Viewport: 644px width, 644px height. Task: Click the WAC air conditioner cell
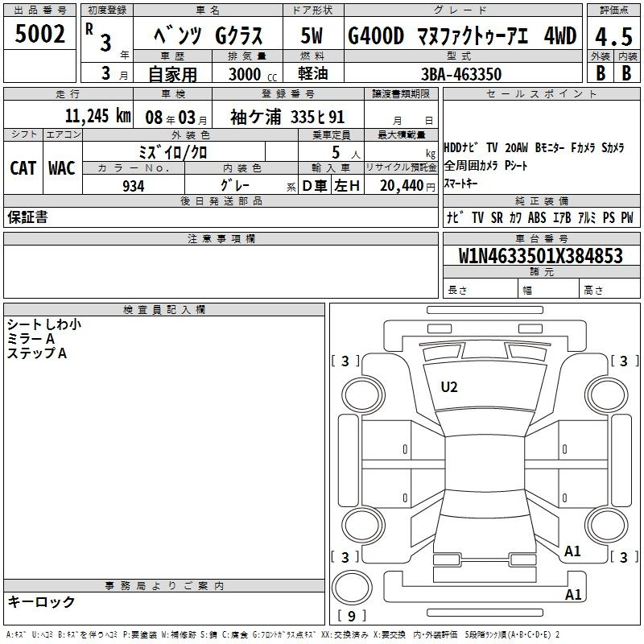62,167
